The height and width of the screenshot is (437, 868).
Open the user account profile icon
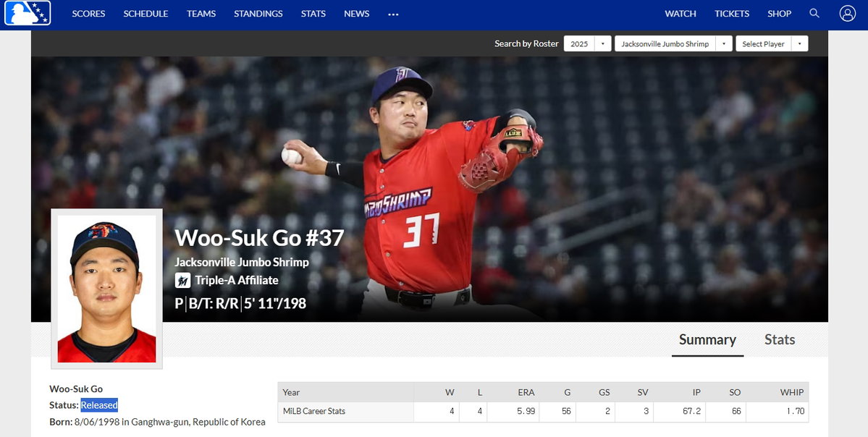click(x=848, y=13)
